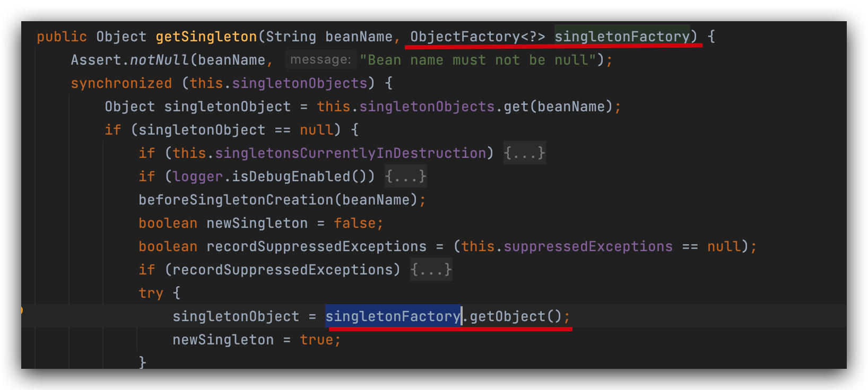Click ObjectFactory<?> type in signature
868x390 pixels.
click(x=477, y=37)
